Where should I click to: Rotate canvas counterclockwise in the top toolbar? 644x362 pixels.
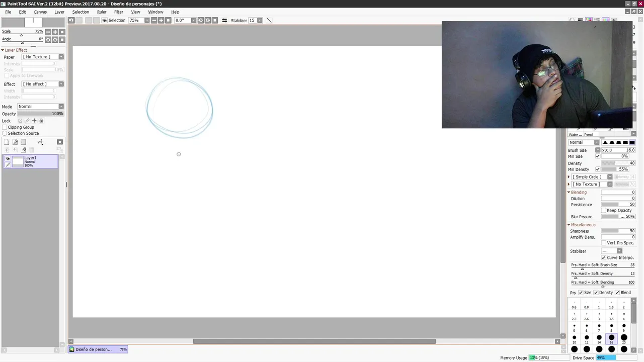[x=200, y=20]
